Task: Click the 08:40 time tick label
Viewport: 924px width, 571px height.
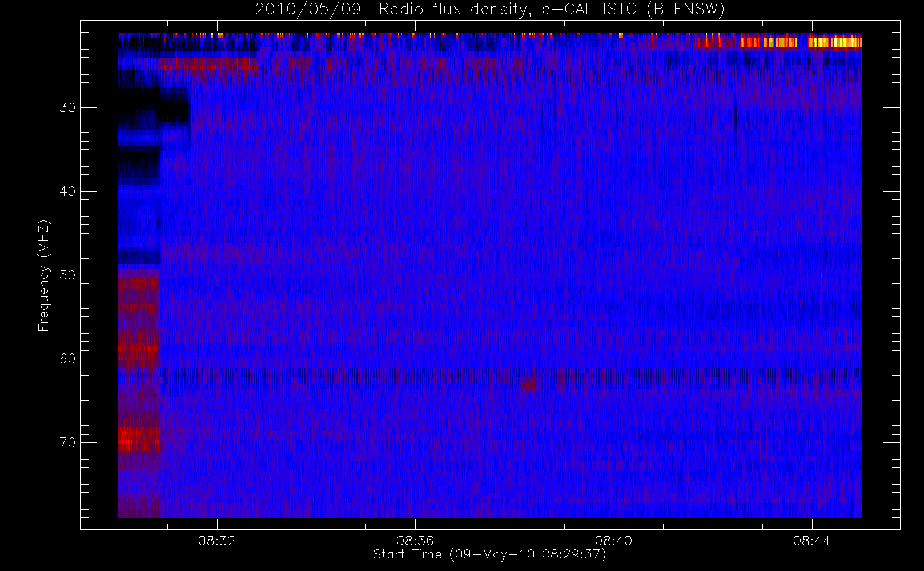Action: (x=614, y=541)
